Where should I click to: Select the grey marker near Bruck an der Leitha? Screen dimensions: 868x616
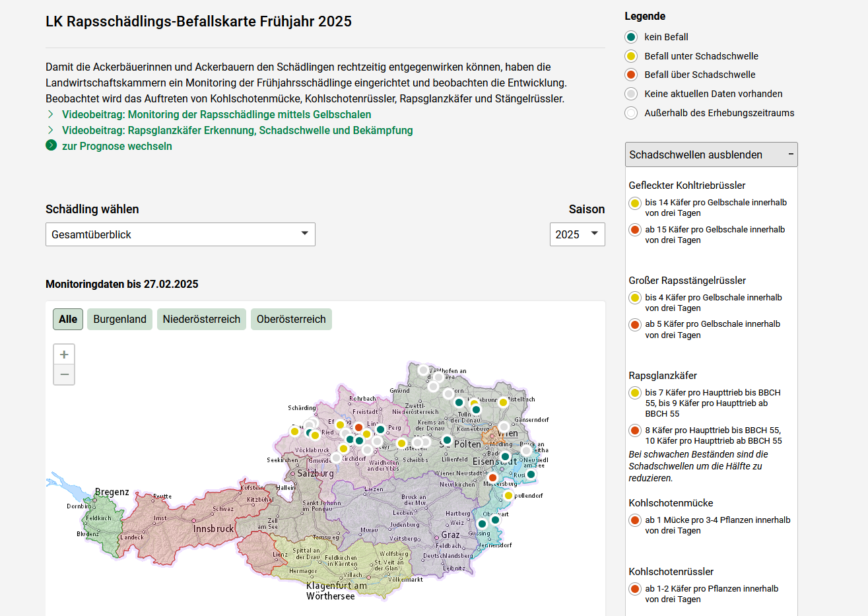pyautogui.click(x=526, y=450)
